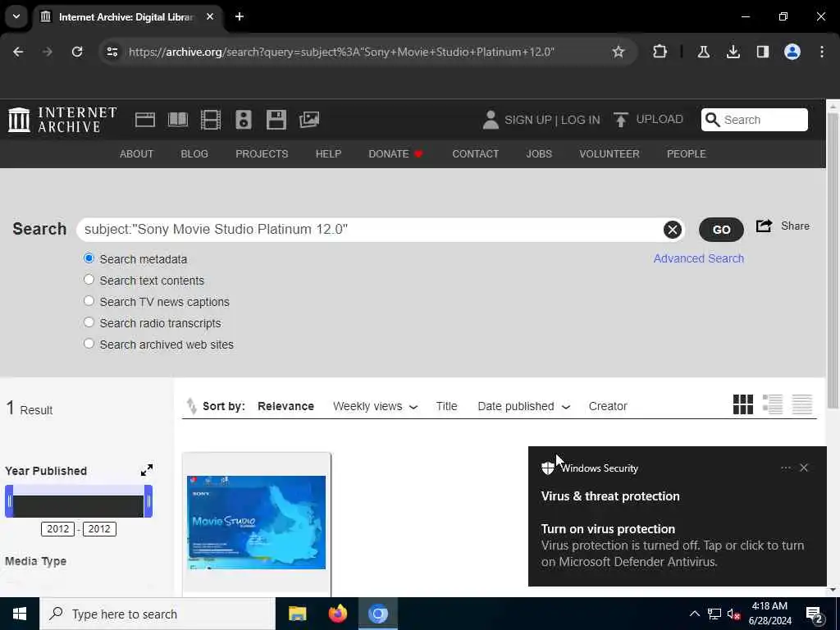Switch to extended list view
The image size is (840, 630).
[773, 404]
